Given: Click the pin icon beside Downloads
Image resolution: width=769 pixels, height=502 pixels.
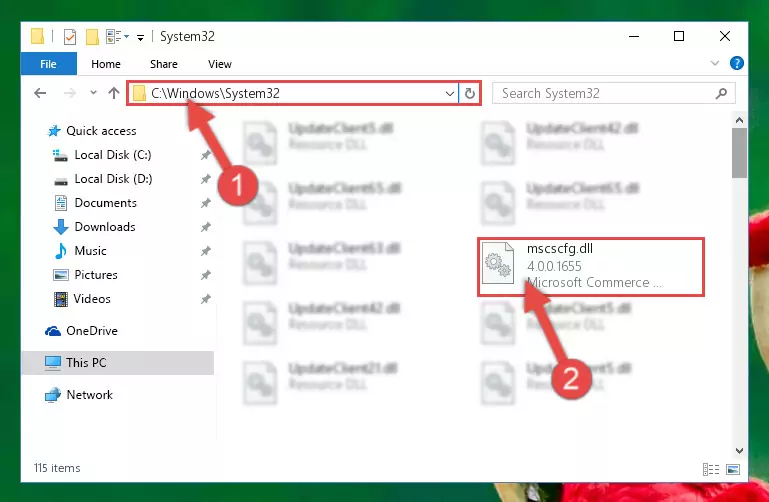Looking at the screenshot, I should pyautogui.click(x=205, y=227).
